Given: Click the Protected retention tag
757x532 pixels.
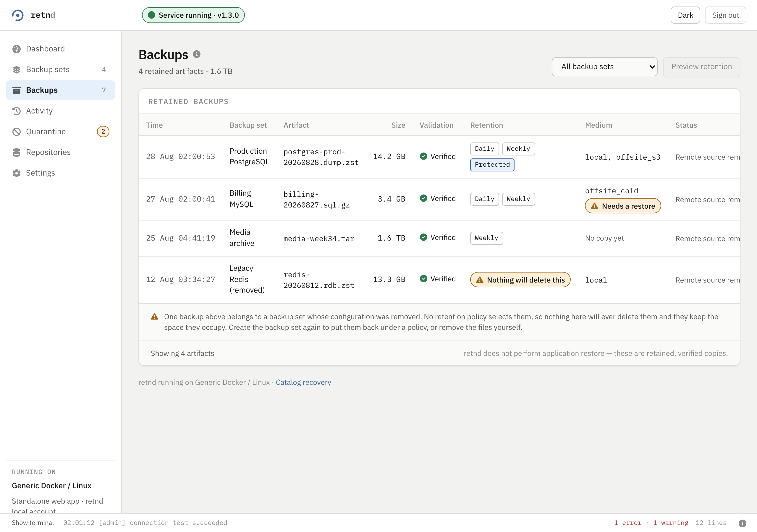Looking at the screenshot, I should pos(492,165).
